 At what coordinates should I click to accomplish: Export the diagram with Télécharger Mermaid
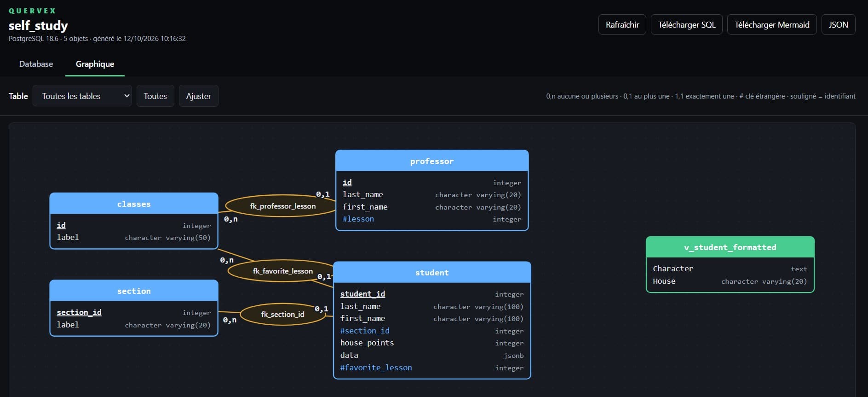click(772, 25)
